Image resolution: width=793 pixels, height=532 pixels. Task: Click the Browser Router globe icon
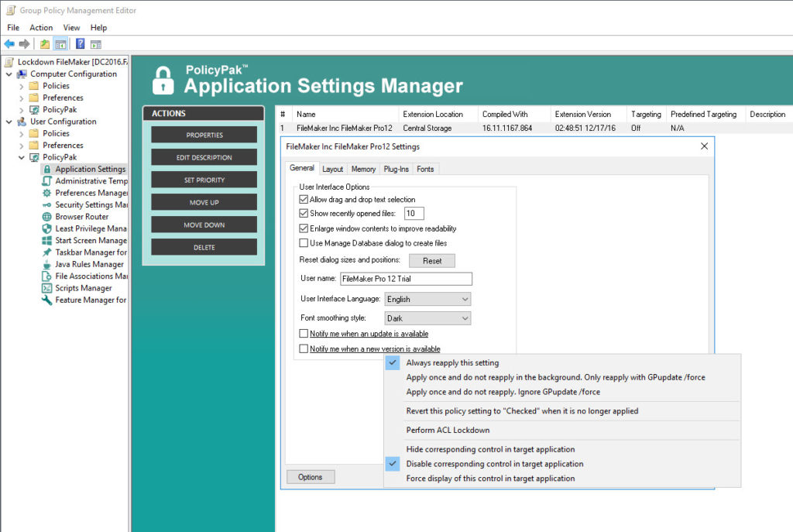coord(47,217)
